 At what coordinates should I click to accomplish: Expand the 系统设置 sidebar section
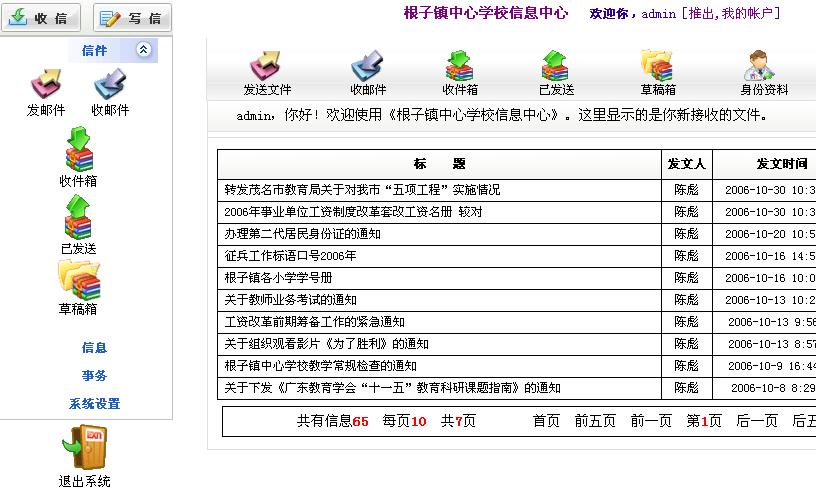(x=94, y=403)
